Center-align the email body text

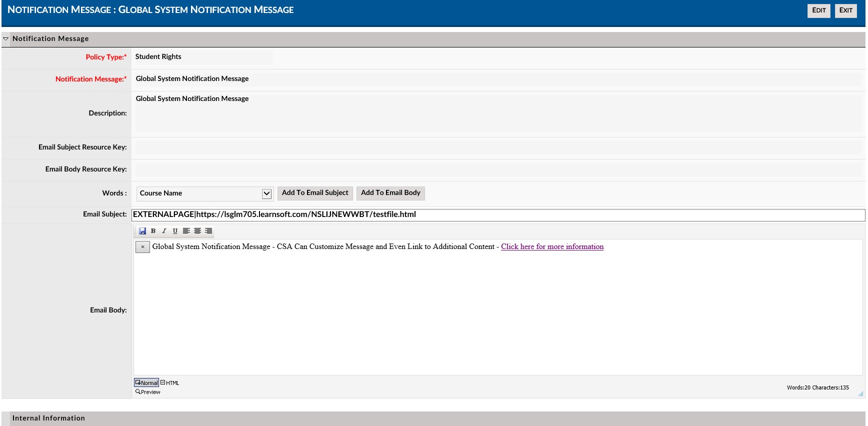tap(197, 231)
